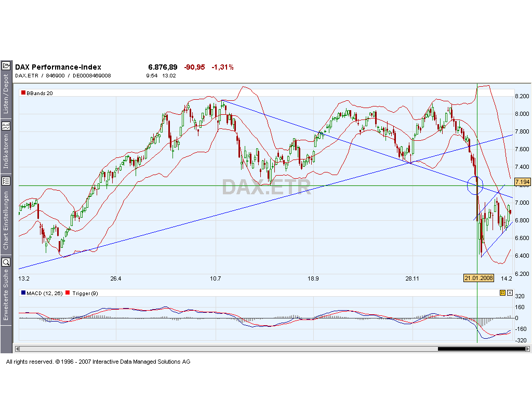Screen dimensions: 532x399
Task: Click the 10.7 date axis label
Action: click(x=215, y=278)
